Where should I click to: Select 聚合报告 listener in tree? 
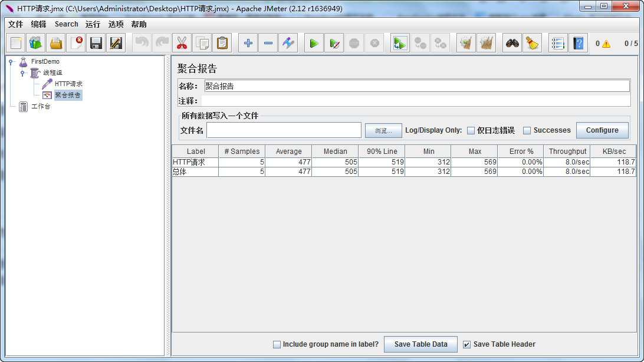[x=68, y=96]
